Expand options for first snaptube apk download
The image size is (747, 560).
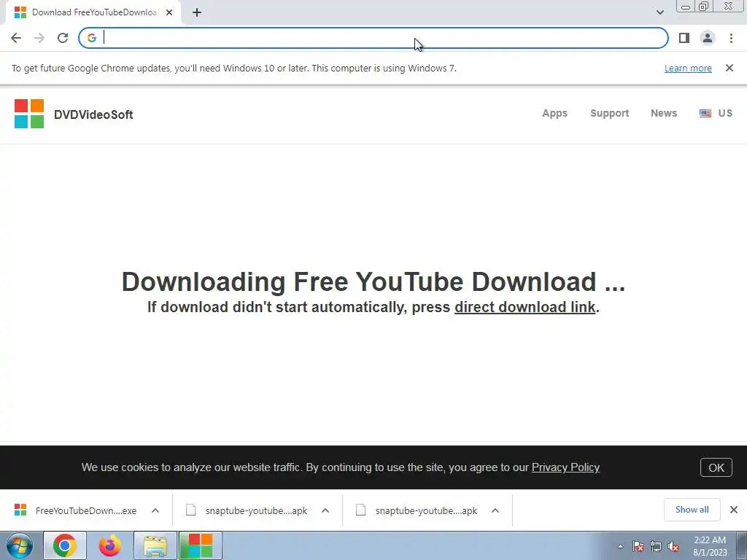click(x=325, y=510)
